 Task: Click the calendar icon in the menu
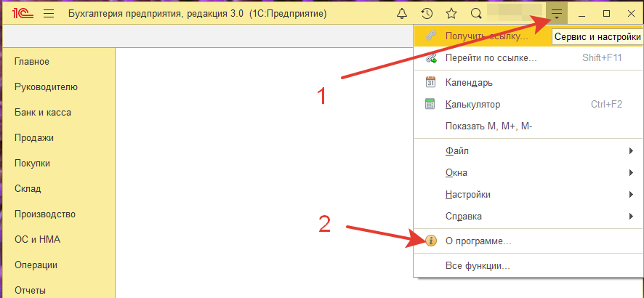tap(430, 81)
